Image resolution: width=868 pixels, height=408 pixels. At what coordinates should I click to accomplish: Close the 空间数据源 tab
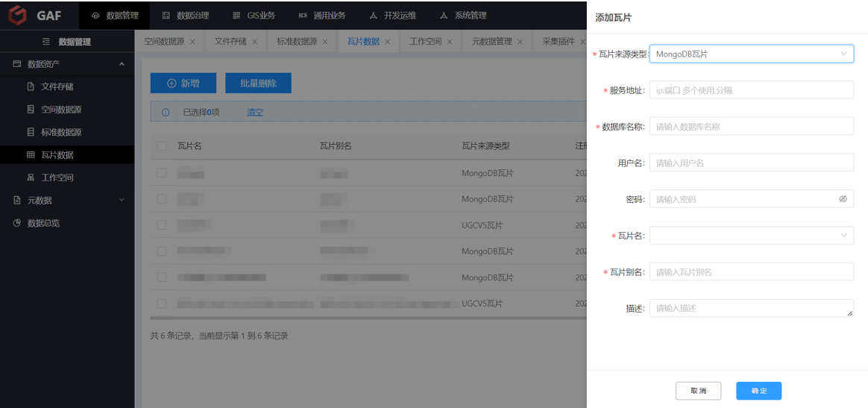(192, 42)
